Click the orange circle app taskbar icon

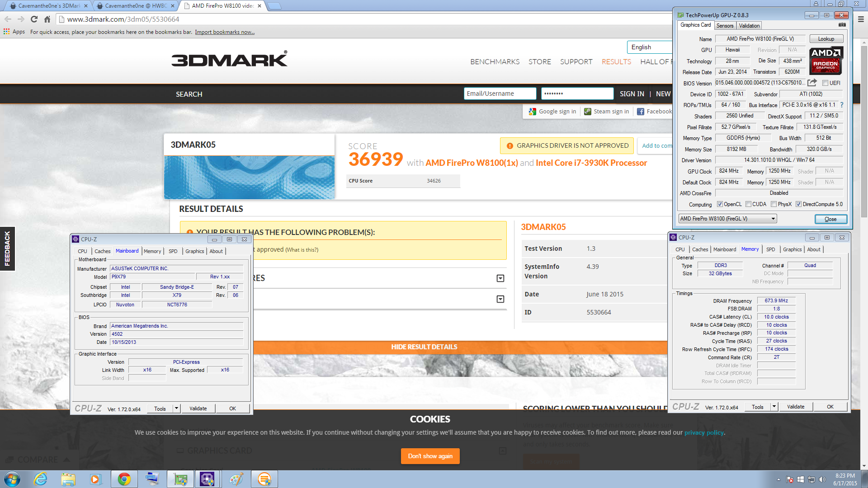pos(264,479)
